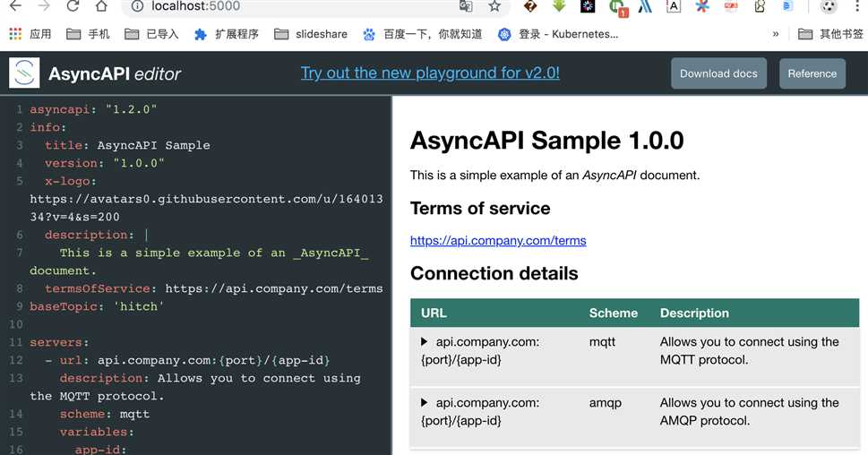This screenshot has width=868, height=455.
Task: Click the mqtt scheme cell
Action: click(602, 341)
